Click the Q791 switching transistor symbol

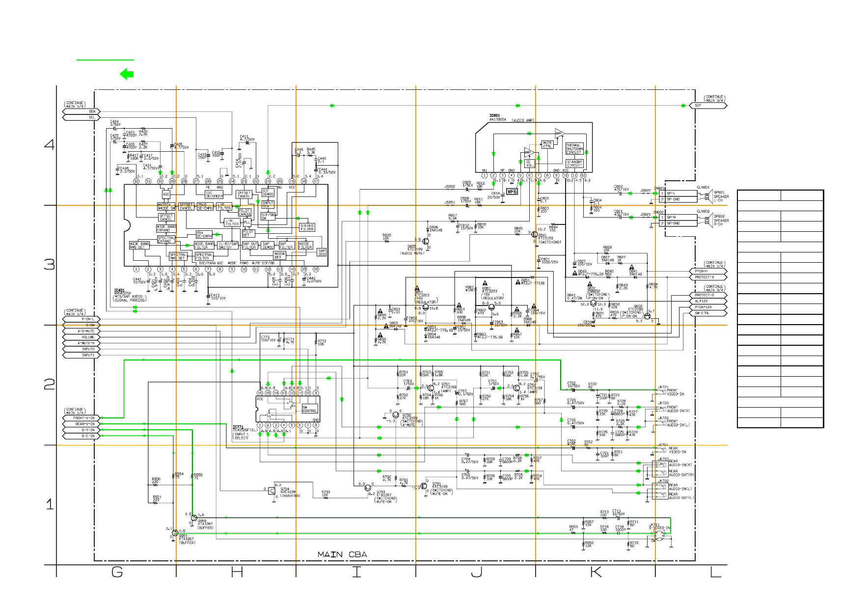click(x=424, y=486)
